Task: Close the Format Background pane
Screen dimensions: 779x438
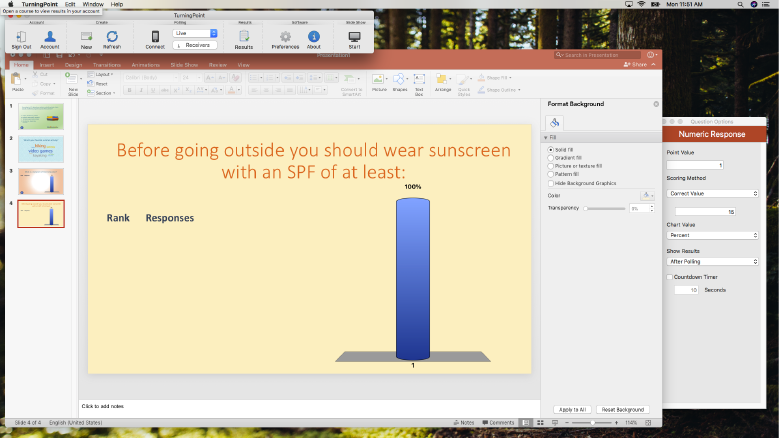Action: (x=656, y=104)
